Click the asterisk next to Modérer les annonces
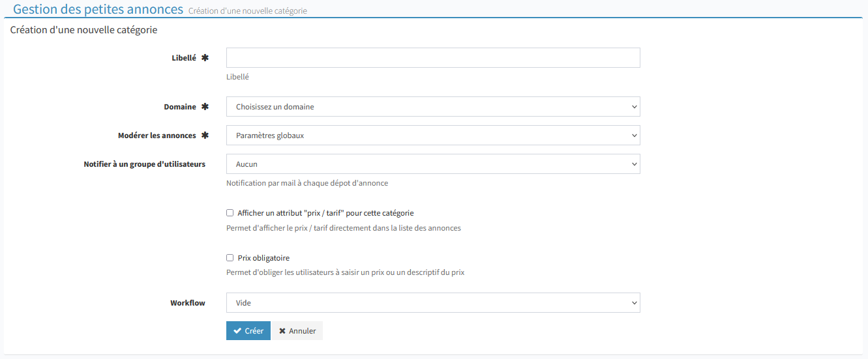Screen dimensions: 868x359 (205, 136)
